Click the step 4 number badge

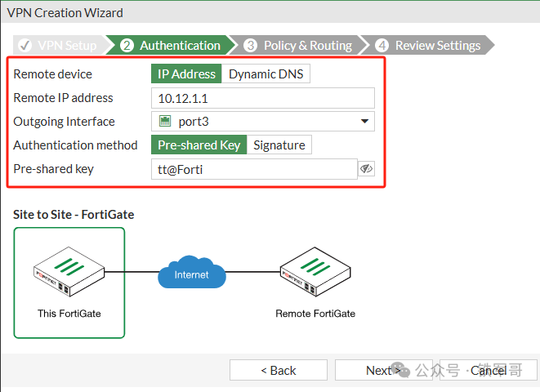[x=382, y=45]
